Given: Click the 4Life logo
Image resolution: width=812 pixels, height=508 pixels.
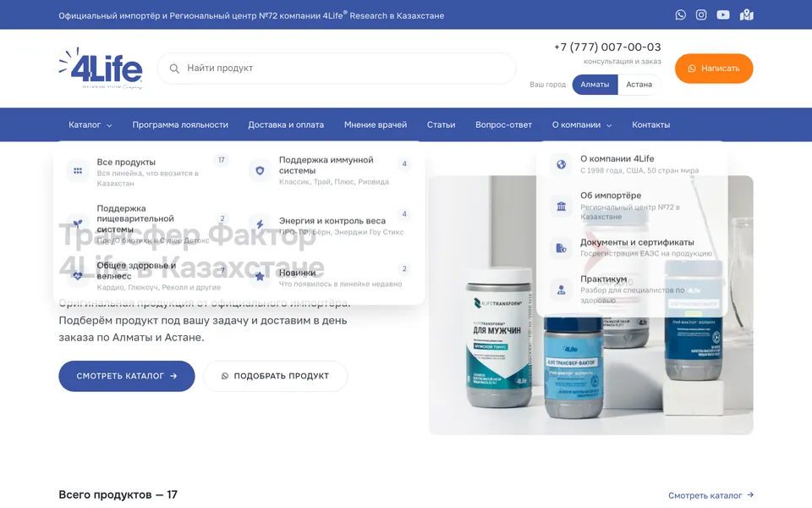Looking at the screenshot, I should tap(101, 69).
